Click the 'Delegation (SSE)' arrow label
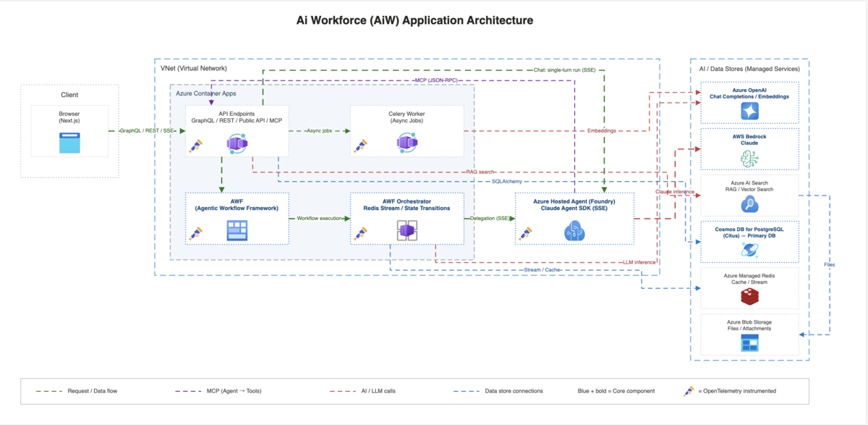The height and width of the screenshot is (425, 868). (490, 217)
